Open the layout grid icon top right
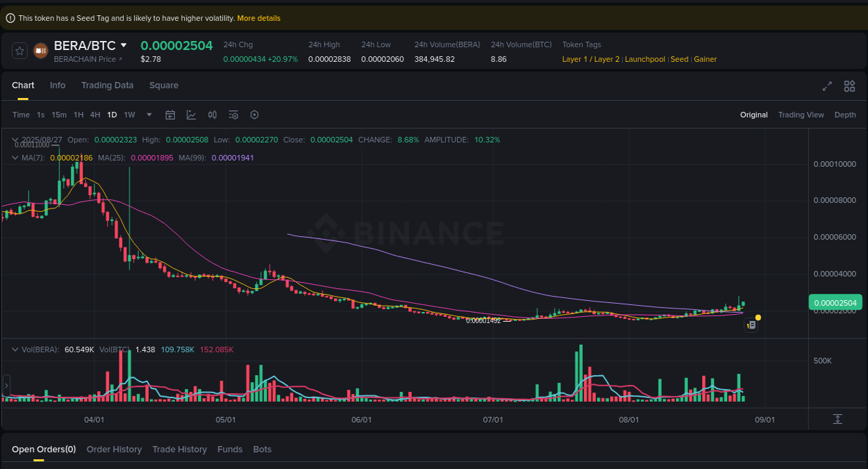This screenshot has height=469, width=868. (x=849, y=86)
